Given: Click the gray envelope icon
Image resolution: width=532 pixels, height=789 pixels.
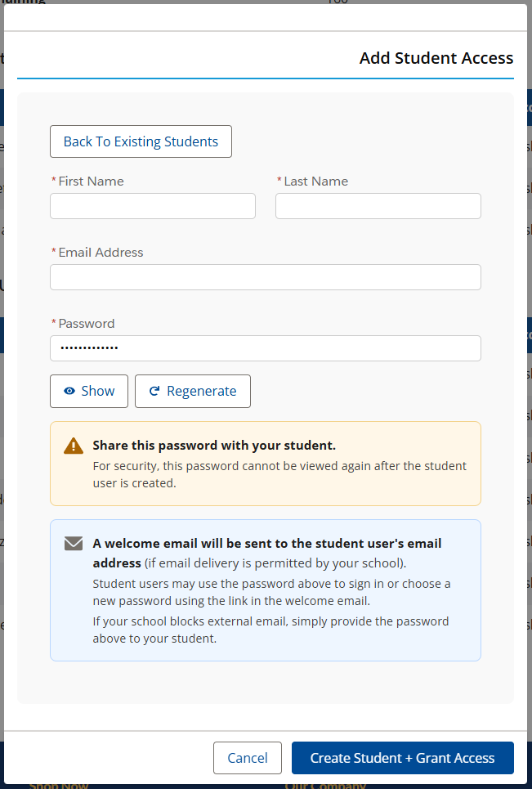Looking at the screenshot, I should pyautogui.click(x=74, y=544).
